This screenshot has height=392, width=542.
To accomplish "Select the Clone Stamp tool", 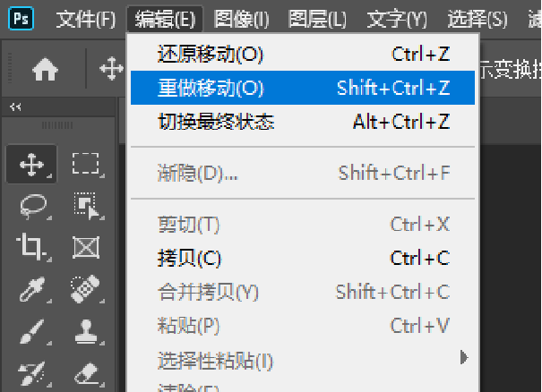I will tap(85, 329).
